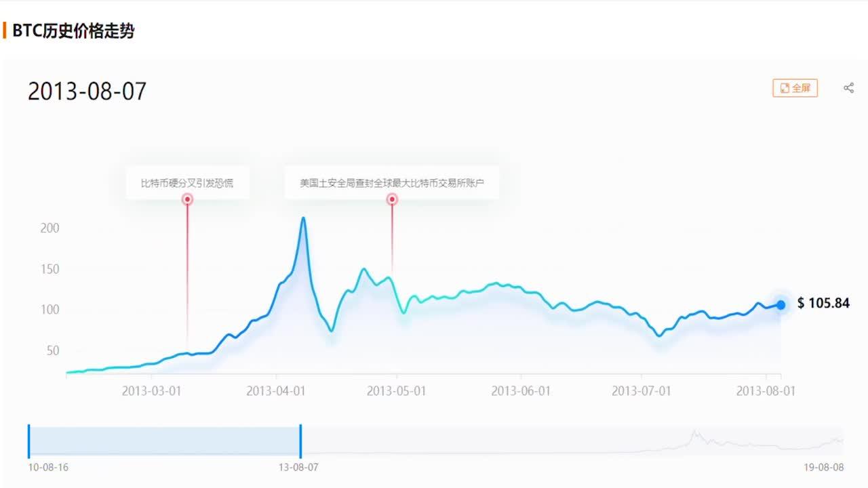Click the orange accent bar beside BTC历史价格走势
Screen dimensions: 868x488
pos(5,28)
